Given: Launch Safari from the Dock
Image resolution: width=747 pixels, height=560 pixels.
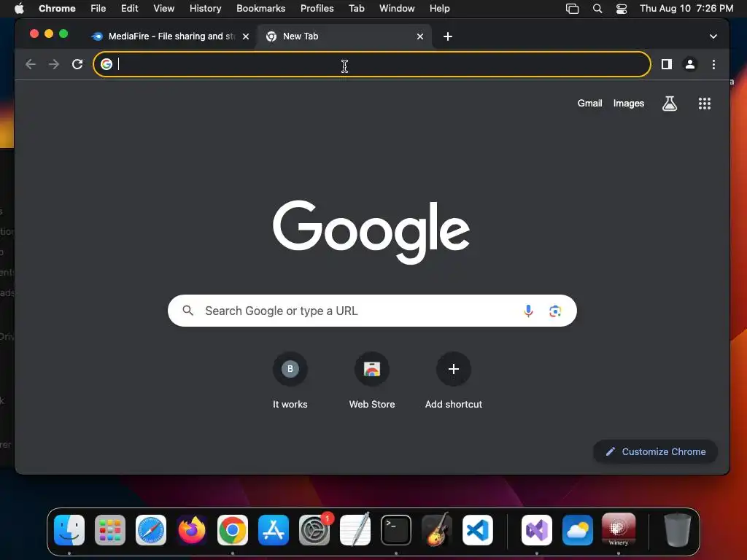Looking at the screenshot, I should click(x=151, y=530).
